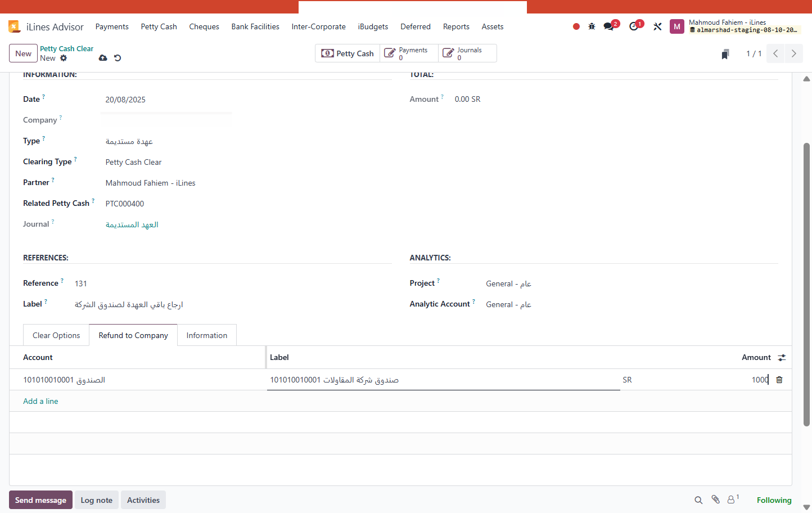Click the Log note button
The height and width of the screenshot is (513, 812).
(97, 500)
